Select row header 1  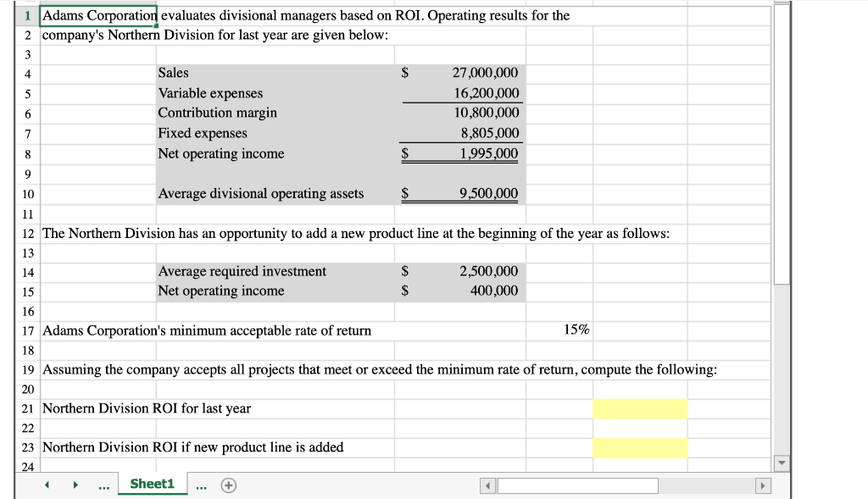(x=27, y=15)
